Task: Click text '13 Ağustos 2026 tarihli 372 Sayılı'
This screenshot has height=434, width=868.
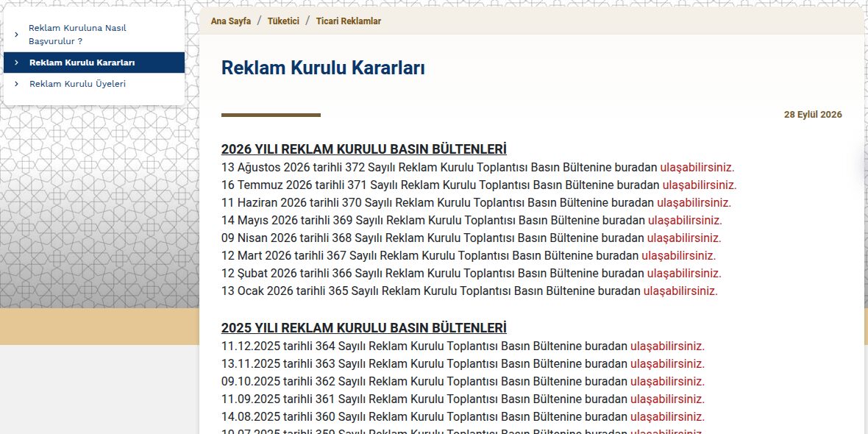Action: [308, 167]
